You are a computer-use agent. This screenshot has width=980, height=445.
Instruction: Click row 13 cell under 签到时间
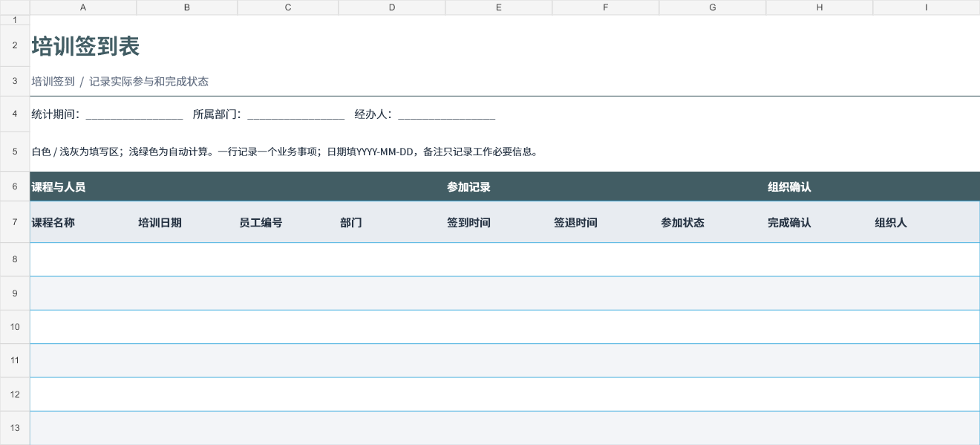point(499,428)
